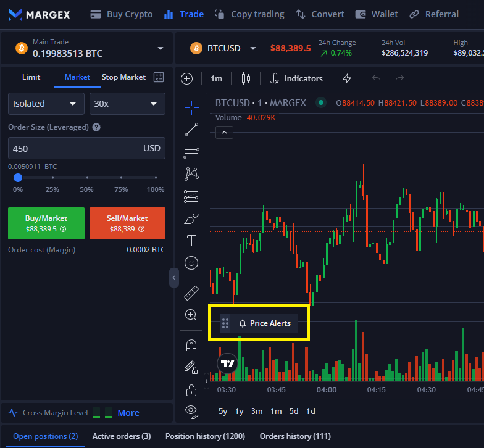Open the calculator icon beside Stop Market
484x448 pixels.
click(x=159, y=77)
